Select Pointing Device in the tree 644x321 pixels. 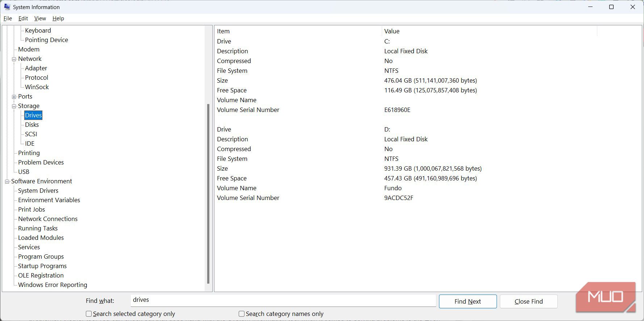(x=46, y=40)
